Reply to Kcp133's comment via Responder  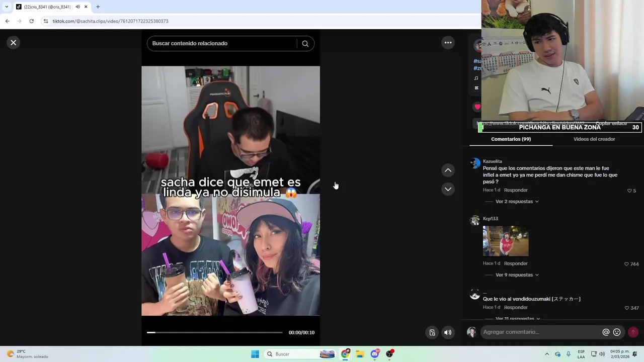[516, 263]
